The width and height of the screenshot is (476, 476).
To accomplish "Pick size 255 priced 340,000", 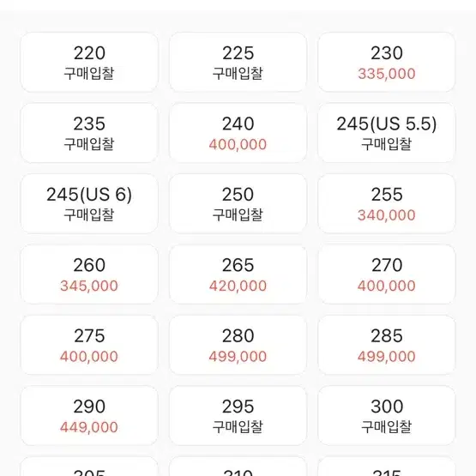I will [387, 204].
